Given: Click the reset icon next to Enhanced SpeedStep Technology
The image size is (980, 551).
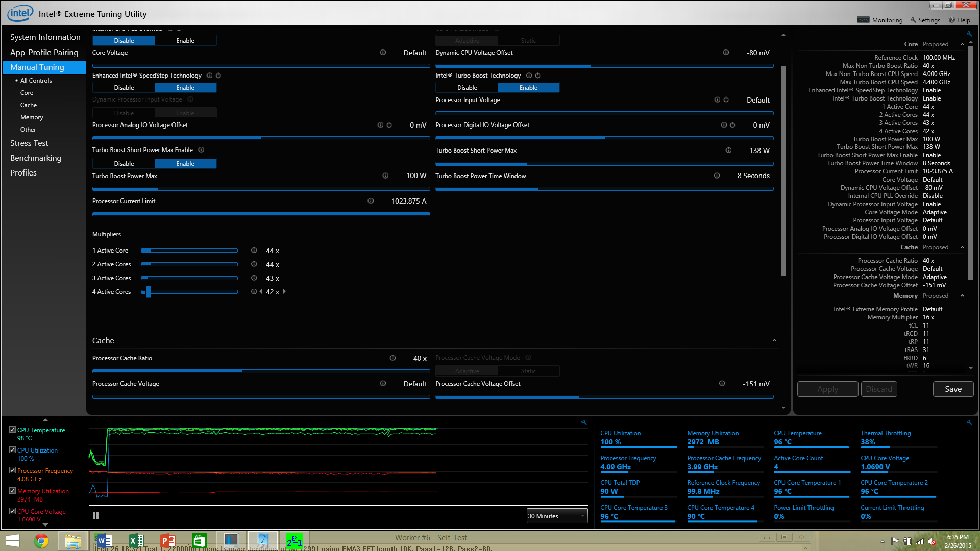Looking at the screenshot, I should pyautogui.click(x=218, y=76).
